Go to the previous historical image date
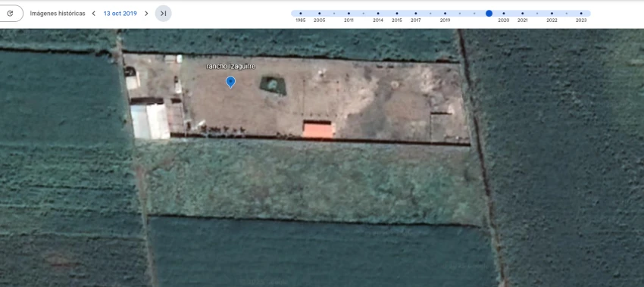The height and width of the screenshot is (287, 644). 94,14
